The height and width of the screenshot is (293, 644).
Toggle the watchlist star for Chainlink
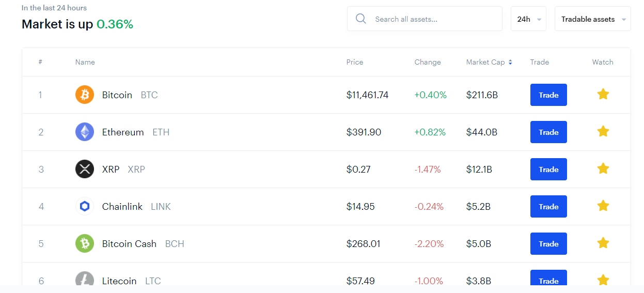(x=603, y=206)
